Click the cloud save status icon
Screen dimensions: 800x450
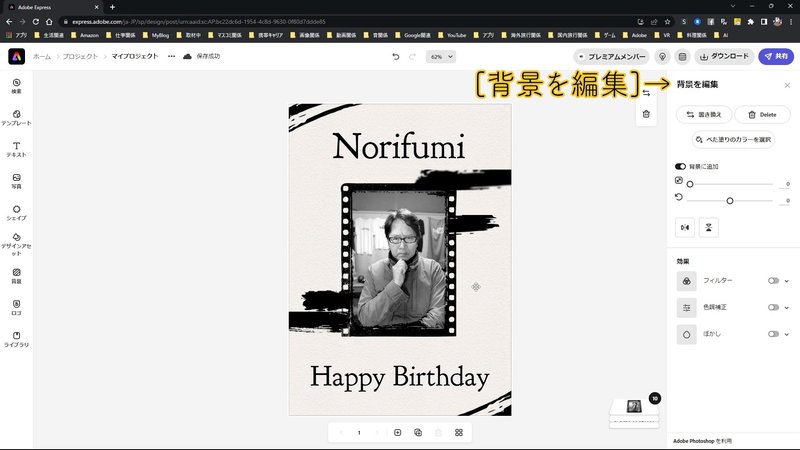(x=187, y=56)
